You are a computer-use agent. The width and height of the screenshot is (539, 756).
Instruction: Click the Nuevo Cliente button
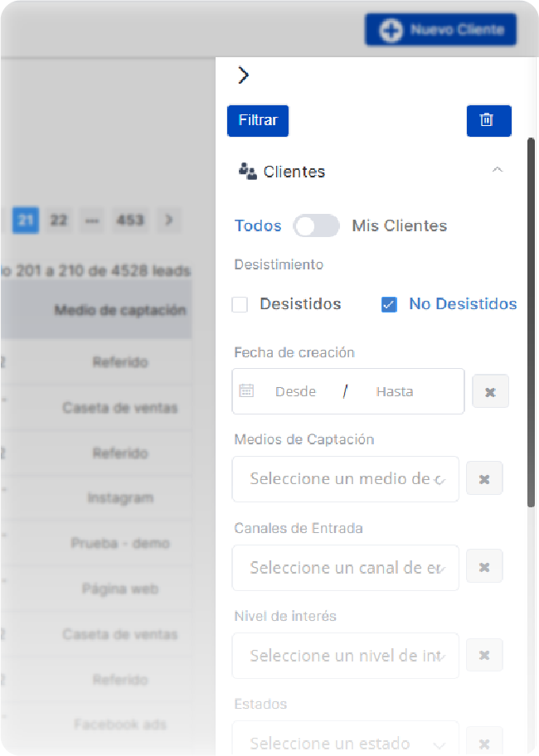click(441, 30)
